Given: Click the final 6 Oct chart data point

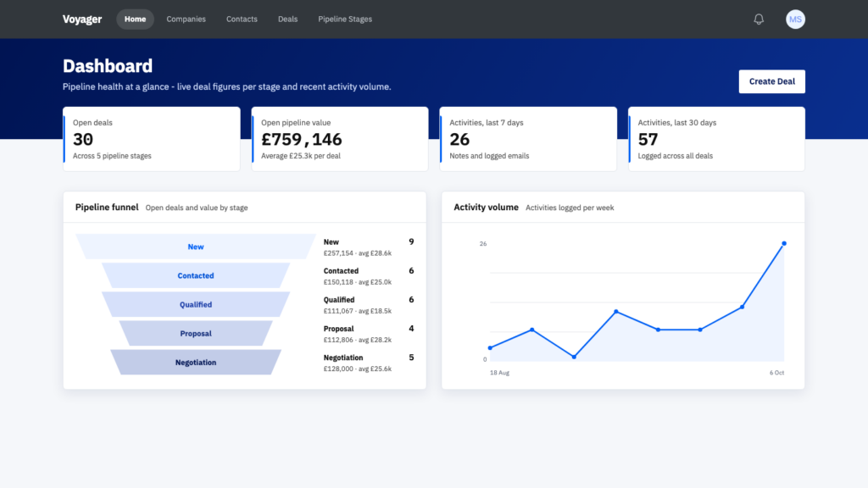Looking at the screenshot, I should click(x=784, y=243).
